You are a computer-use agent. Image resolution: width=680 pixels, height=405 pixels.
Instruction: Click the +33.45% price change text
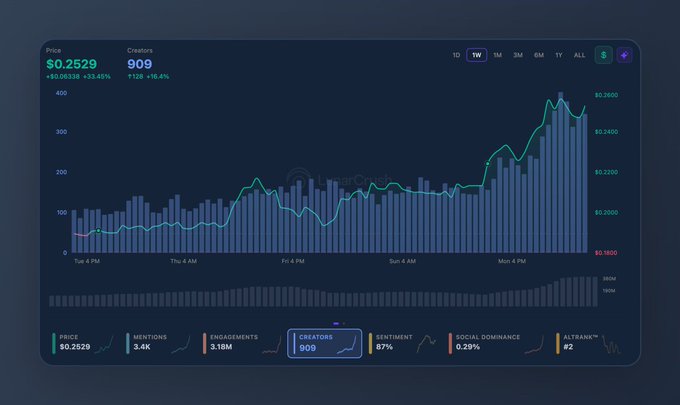97,77
